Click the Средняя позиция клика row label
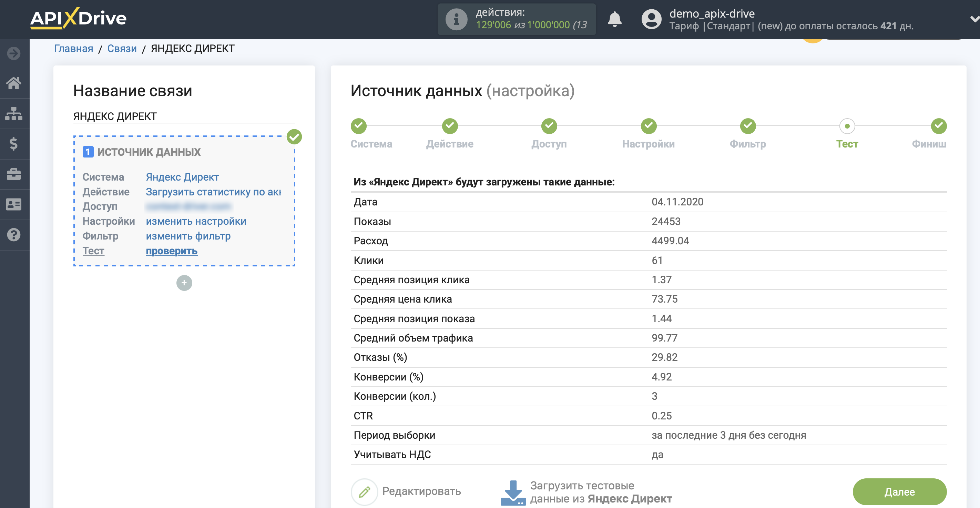This screenshot has width=980, height=508. click(411, 280)
